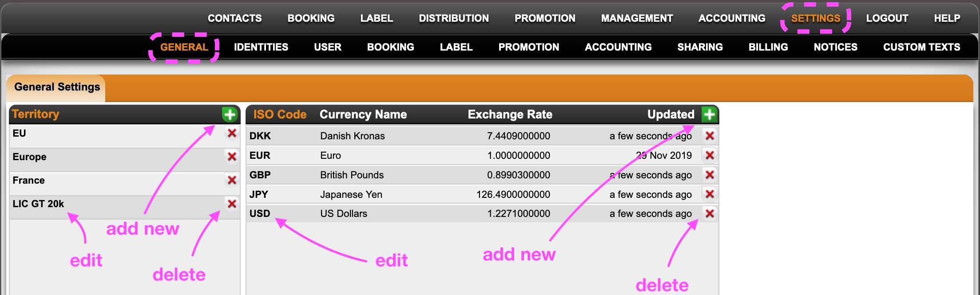980x295 pixels.
Task: Delete the Europe territory
Action: coord(232,157)
